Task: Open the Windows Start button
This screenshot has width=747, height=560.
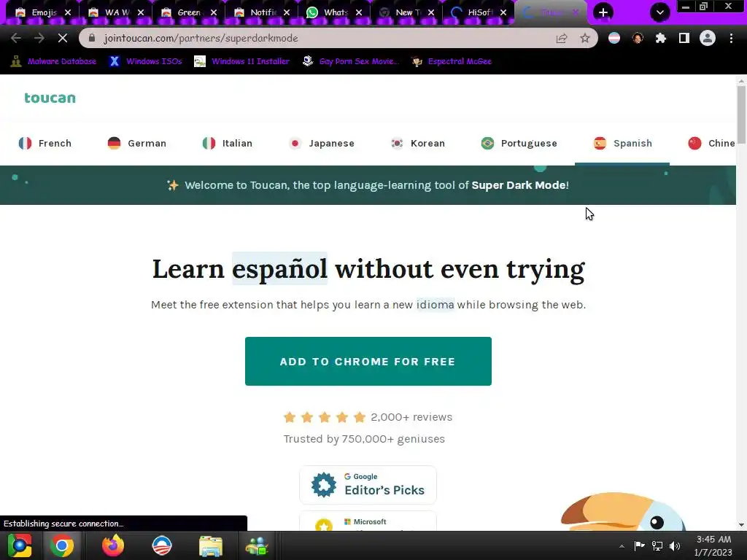Action: pyautogui.click(x=20, y=545)
